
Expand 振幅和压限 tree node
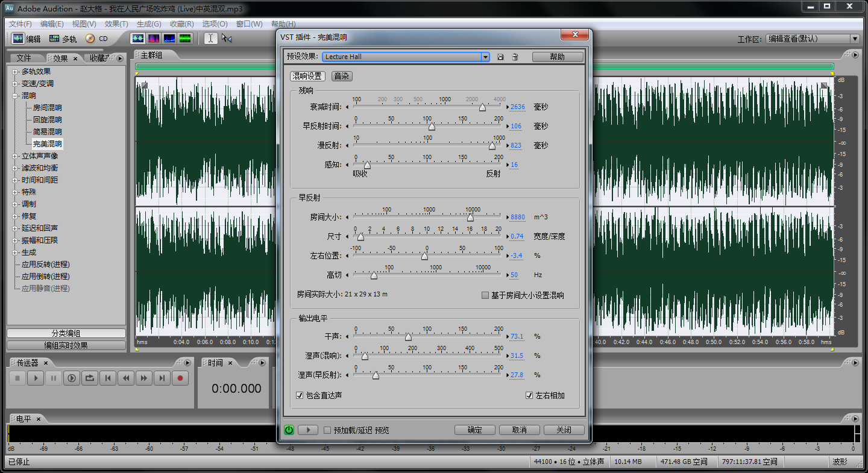coord(15,240)
